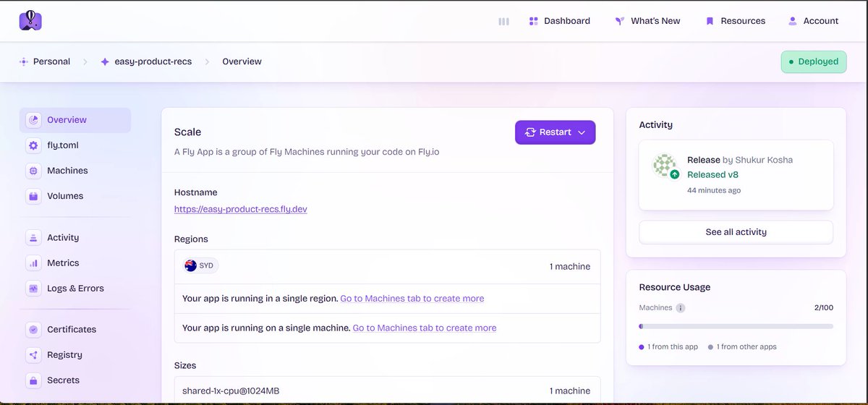Click the three-bar status icon in header
Image resolution: width=868 pixels, height=405 pixels.
click(503, 21)
